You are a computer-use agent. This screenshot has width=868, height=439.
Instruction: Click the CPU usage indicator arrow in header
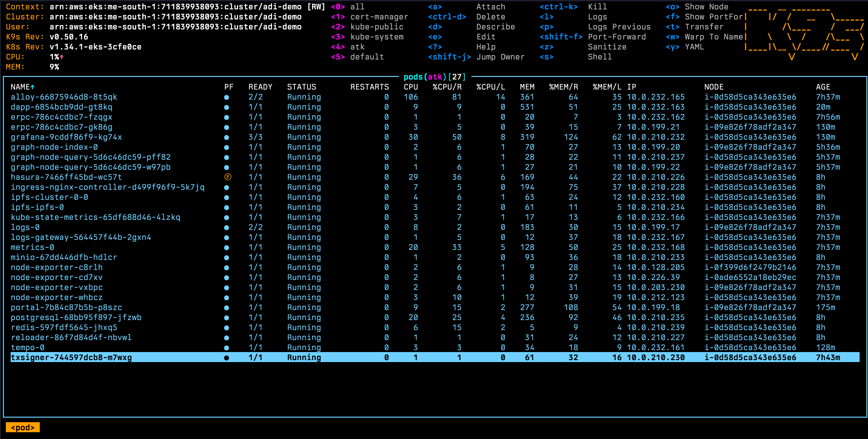tap(62, 57)
